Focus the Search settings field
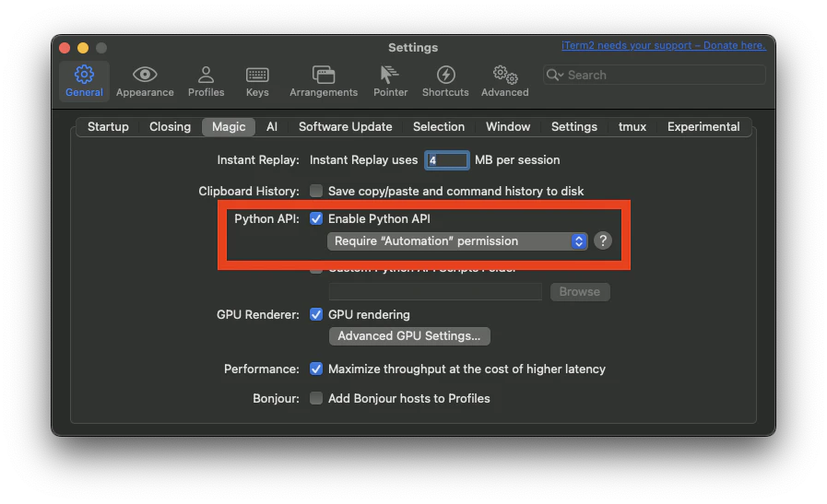The height and width of the screenshot is (504, 827). point(654,75)
